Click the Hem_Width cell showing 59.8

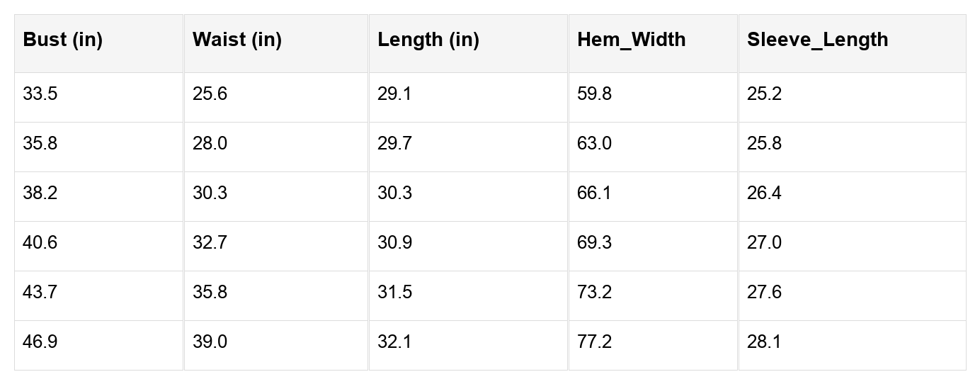[595, 94]
